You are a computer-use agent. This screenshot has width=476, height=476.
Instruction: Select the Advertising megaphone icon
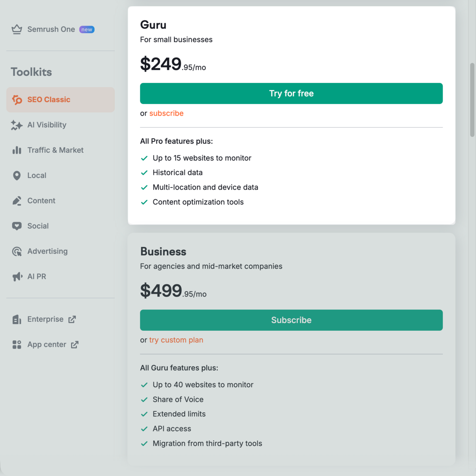[x=17, y=251]
